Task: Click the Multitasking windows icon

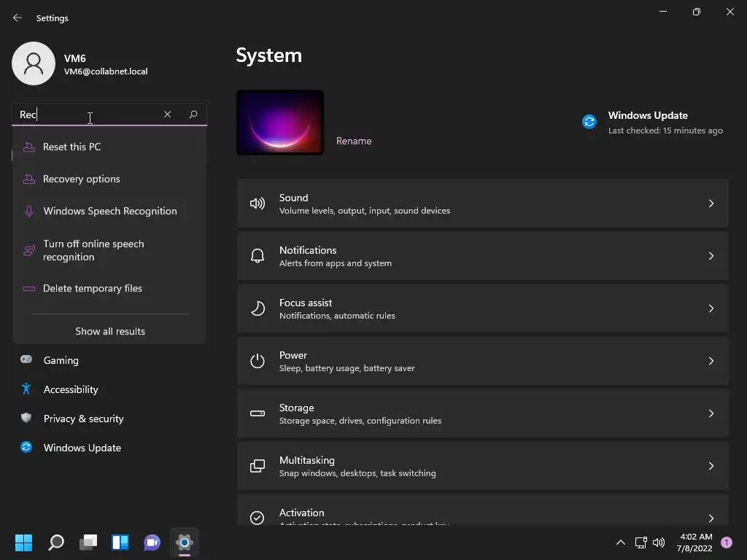Action: 258,466
